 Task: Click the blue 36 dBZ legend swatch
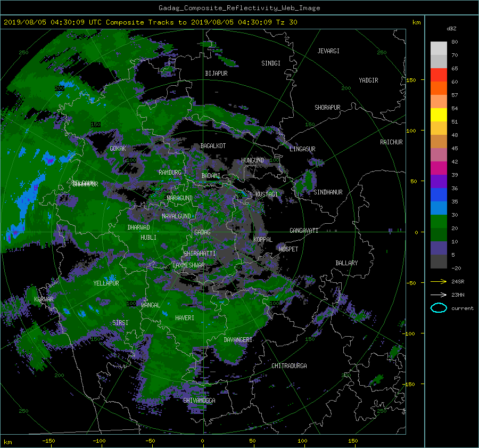click(439, 194)
